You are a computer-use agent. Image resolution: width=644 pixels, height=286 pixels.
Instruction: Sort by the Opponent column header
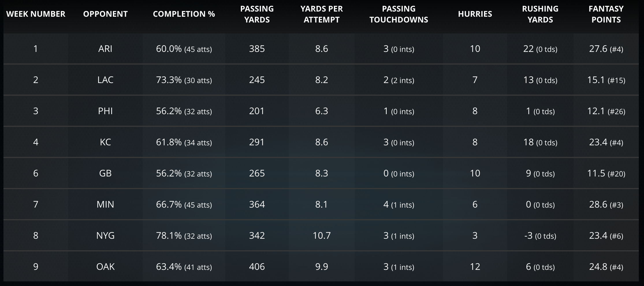coord(105,14)
